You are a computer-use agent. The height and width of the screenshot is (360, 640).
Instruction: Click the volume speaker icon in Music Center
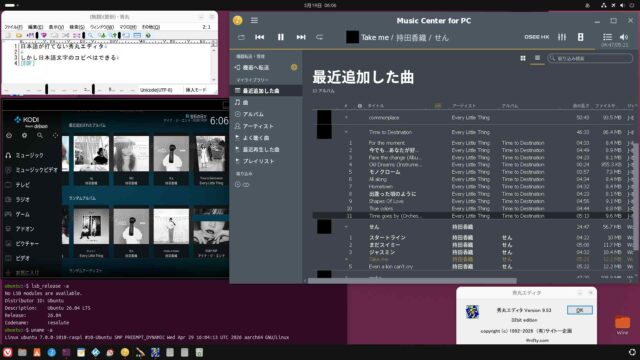(x=624, y=37)
